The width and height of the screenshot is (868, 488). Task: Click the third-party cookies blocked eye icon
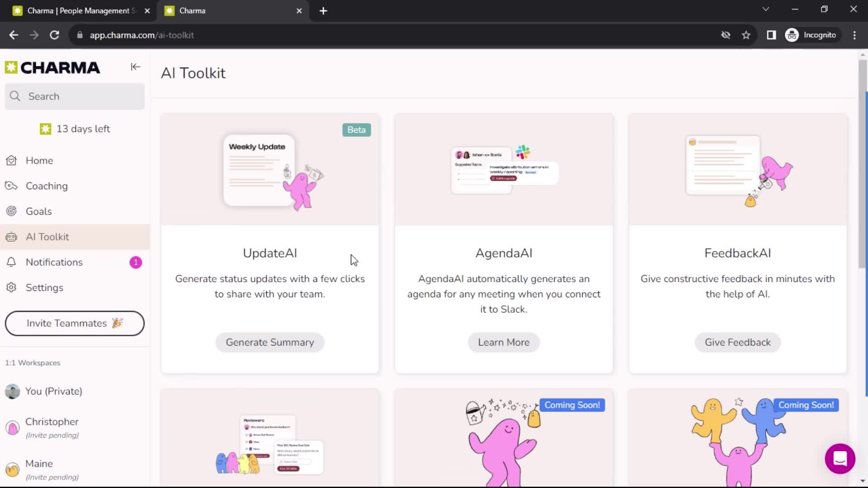pyautogui.click(x=726, y=35)
